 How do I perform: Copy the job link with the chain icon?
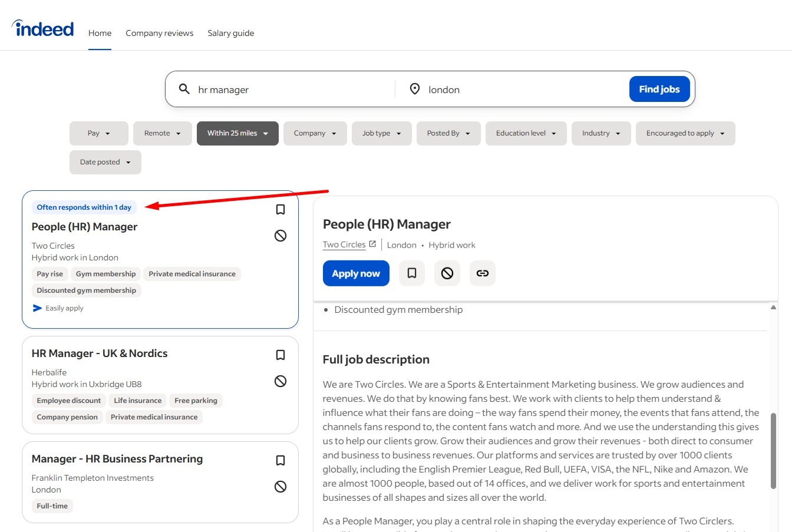483,273
